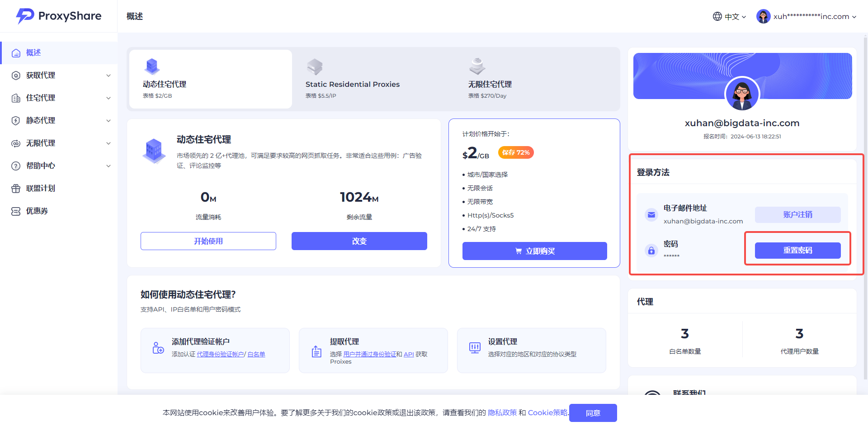Click the 重置密码 button
The width and height of the screenshot is (868, 431).
[x=798, y=251]
